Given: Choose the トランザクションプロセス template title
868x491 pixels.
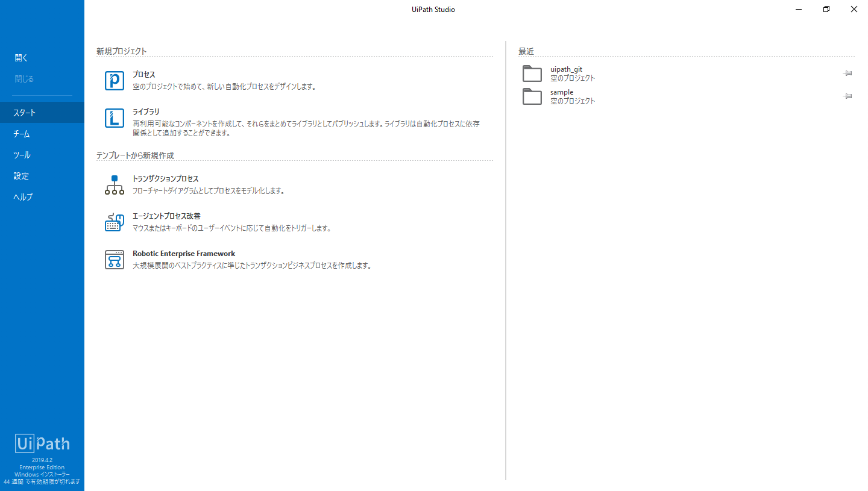Looking at the screenshot, I should click(166, 179).
